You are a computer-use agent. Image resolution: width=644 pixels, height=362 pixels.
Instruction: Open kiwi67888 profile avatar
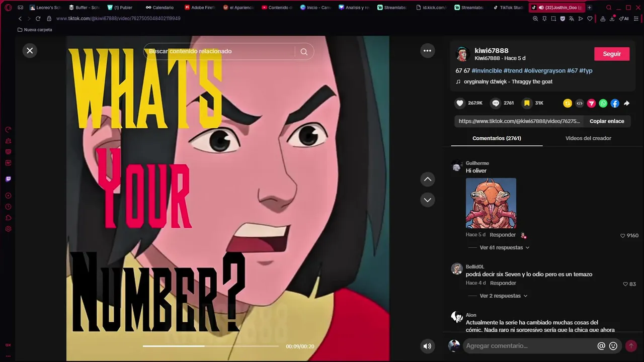point(462,54)
